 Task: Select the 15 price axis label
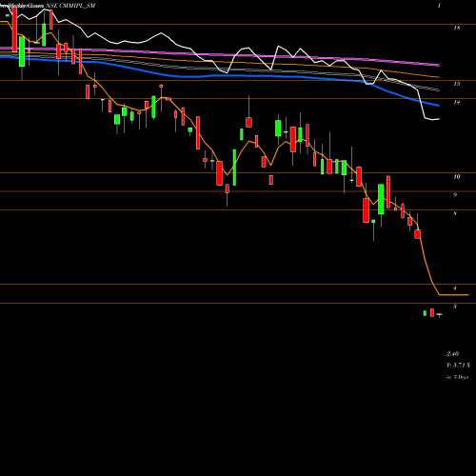click(x=456, y=84)
